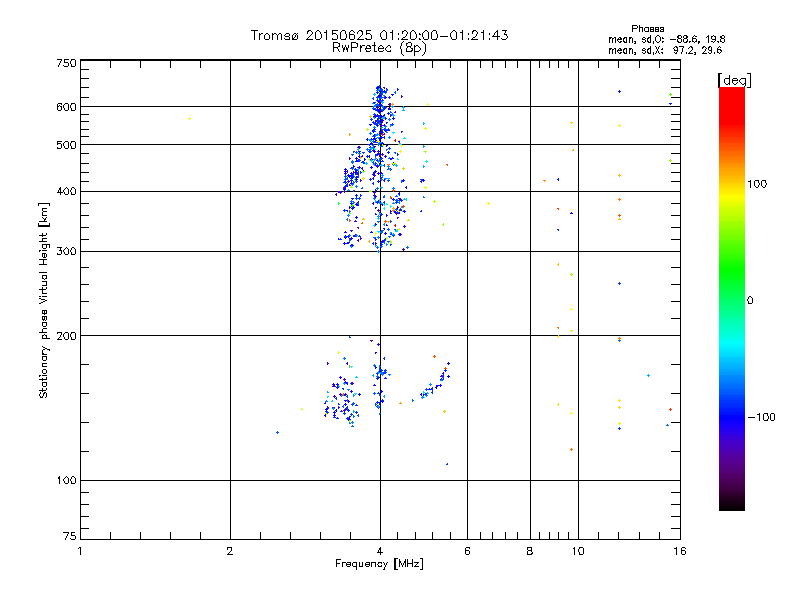The height and width of the screenshot is (600, 800).
Task: Click the colorbar 0 tick label
Action: click(x=749, y=301)
